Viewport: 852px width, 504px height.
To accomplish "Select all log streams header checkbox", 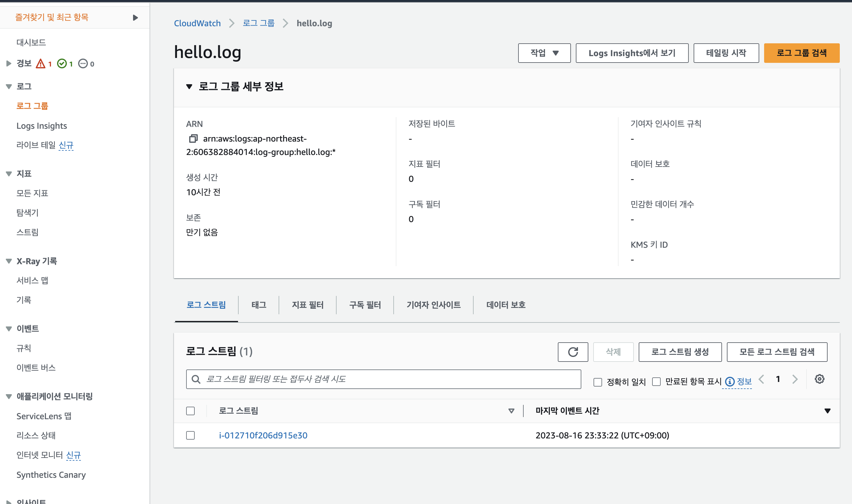I will pos(191,411).
